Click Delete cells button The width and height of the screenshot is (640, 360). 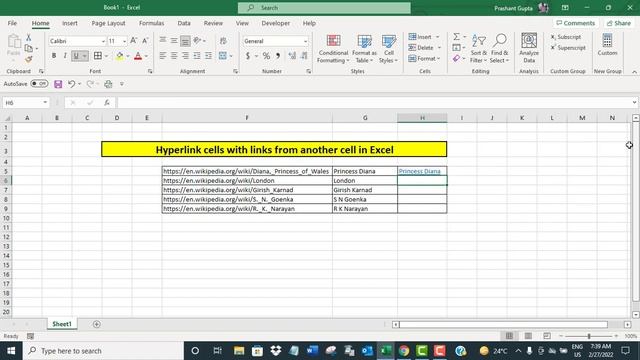click(421, 48)
